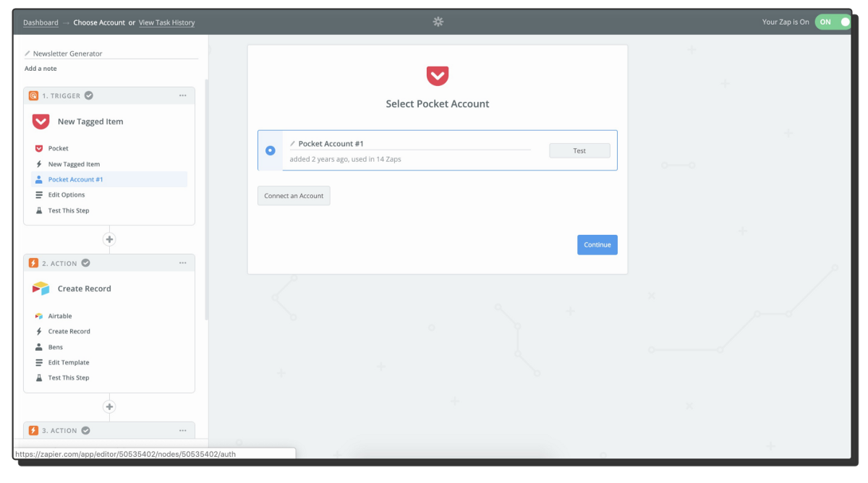868x483 pixels.
Task: Select the New Tagged Item lightning row
Action: [109, 164]
